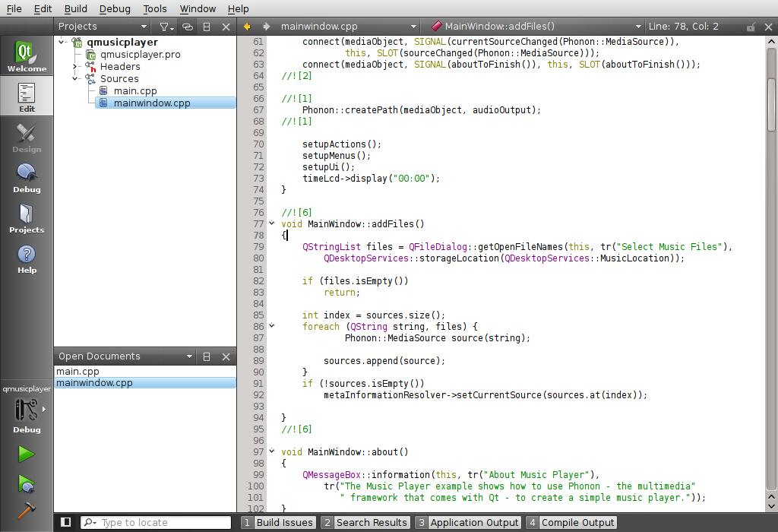Screen dimensions: 778x532
Task: Click the Type to locate field
Action: [x=156, y=523]
